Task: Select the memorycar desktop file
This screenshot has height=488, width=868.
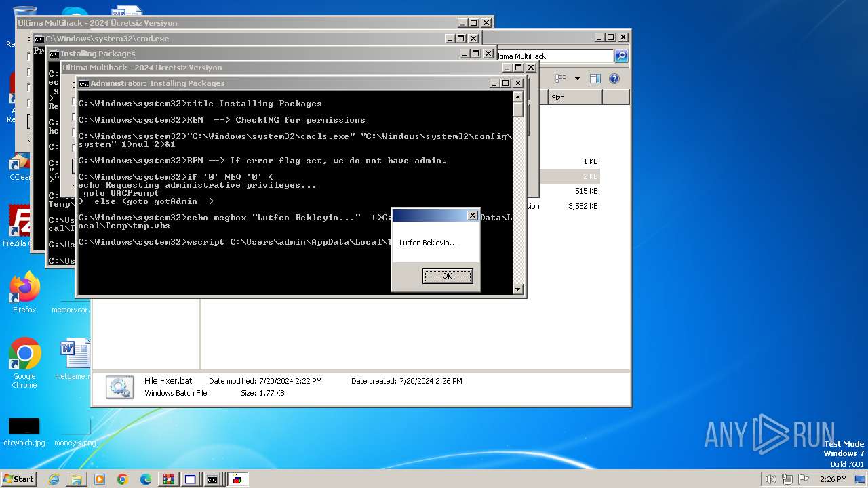Action: pos(71,309)
